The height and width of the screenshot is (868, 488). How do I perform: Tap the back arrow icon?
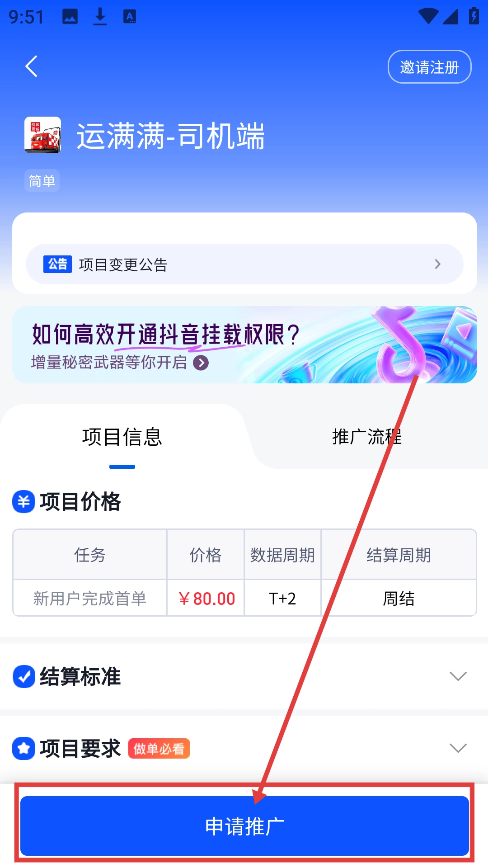point(31,66)
